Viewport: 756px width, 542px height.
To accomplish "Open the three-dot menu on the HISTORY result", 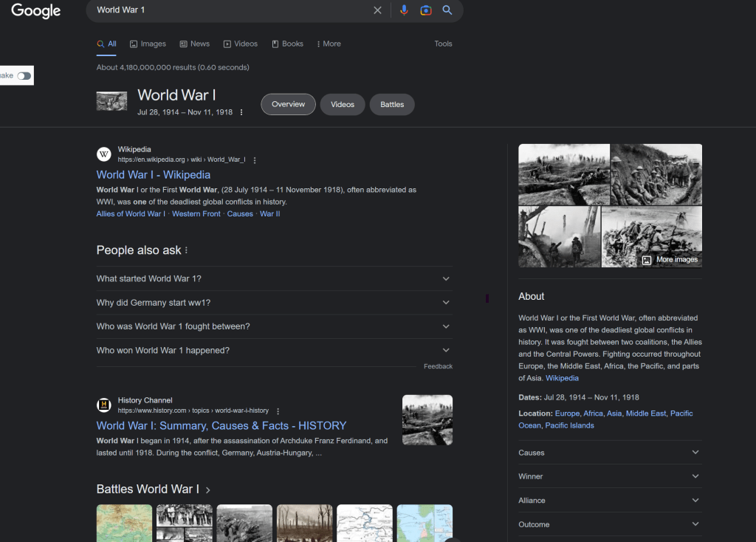I will [x=277, y=411].
